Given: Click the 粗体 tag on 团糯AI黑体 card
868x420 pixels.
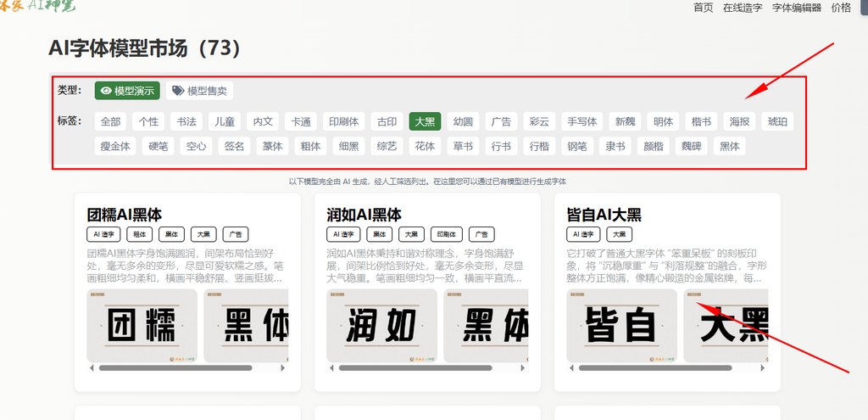Looking at the screenshot, I should pyautogui.click(x=139, y=234).
